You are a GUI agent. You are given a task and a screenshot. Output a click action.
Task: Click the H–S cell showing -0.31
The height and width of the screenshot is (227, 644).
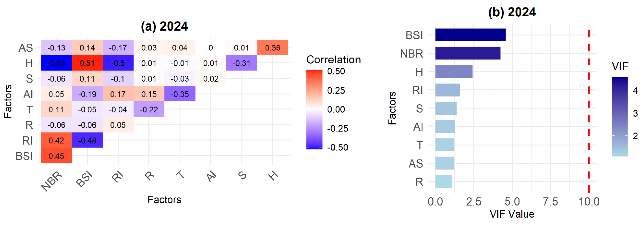pyautogui.click(x=241, y=63)
